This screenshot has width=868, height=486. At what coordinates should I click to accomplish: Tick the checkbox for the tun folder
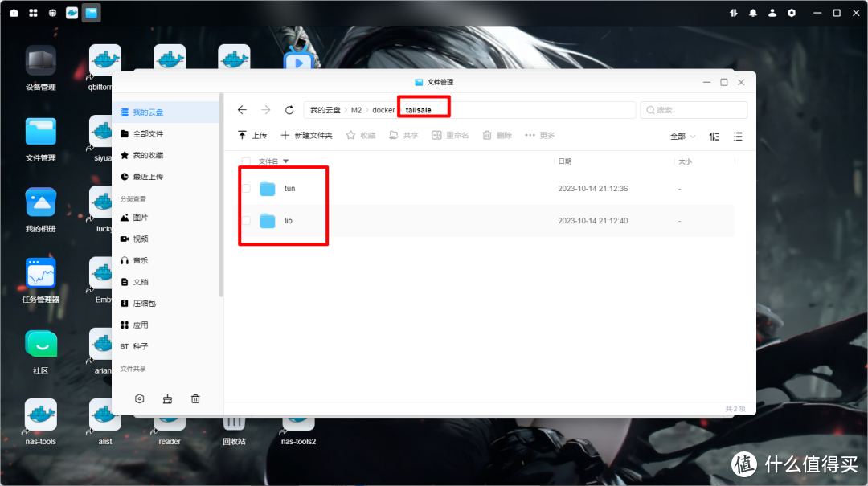click(247, 189)
